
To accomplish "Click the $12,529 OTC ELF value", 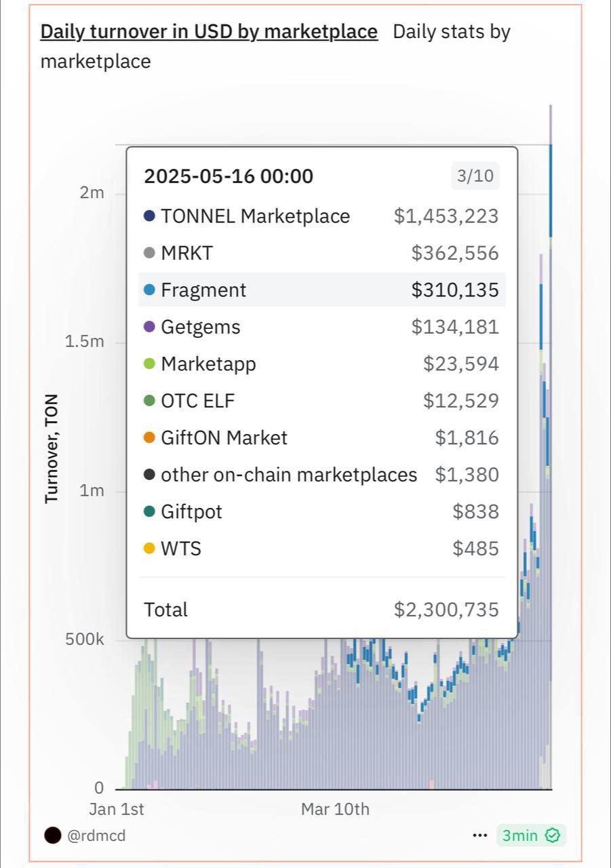I will point(461,401).
